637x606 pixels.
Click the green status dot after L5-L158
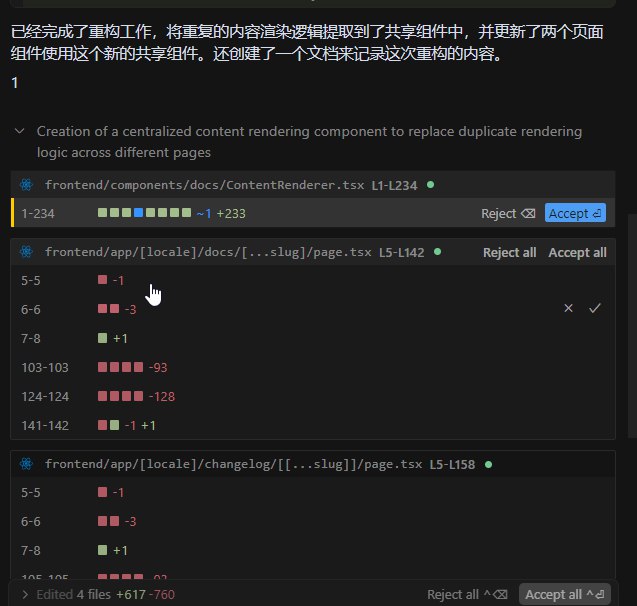(x=488, y=464)
